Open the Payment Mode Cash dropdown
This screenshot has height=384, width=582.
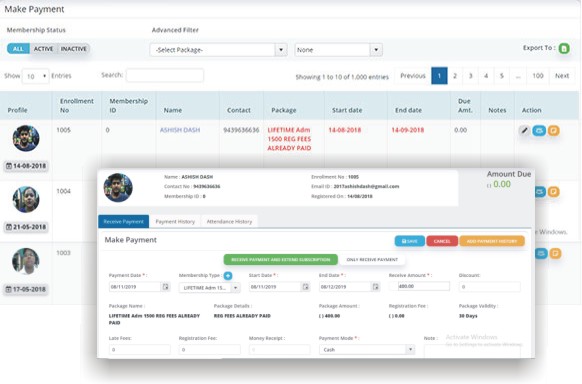coord(366,349)
